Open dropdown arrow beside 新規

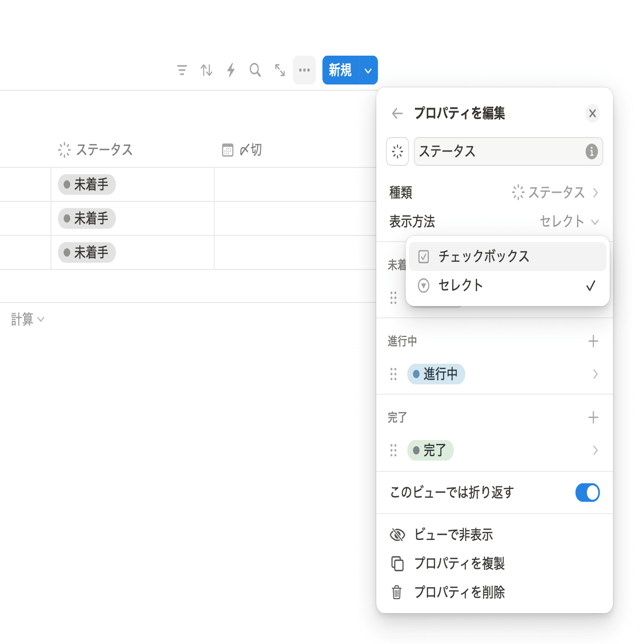tap(368, 70)
